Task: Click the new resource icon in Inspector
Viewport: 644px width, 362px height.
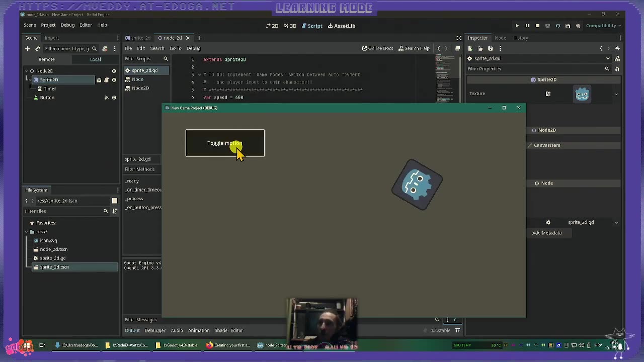Action: [470, 48]
